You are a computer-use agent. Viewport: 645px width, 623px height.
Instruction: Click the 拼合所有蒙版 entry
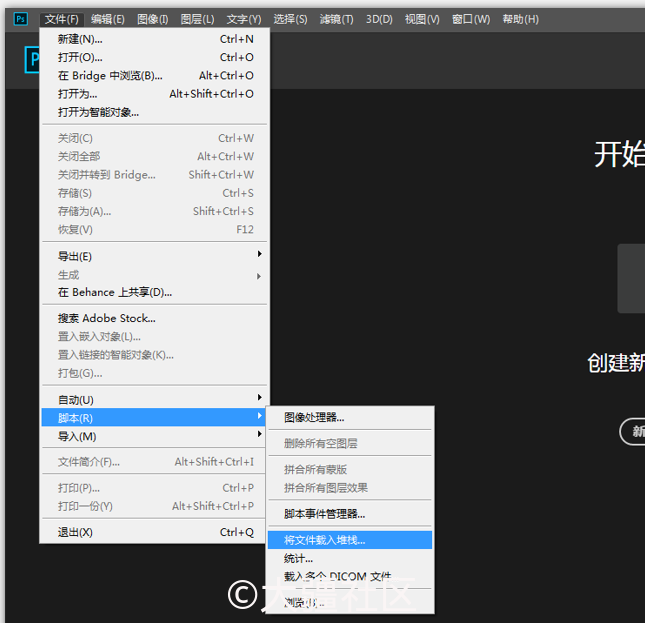[350, 470]
